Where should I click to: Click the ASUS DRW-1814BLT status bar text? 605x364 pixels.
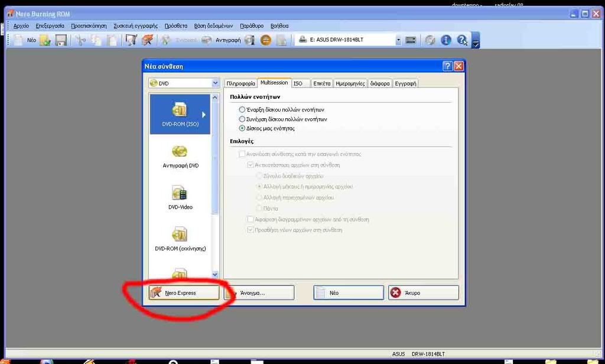pyautogui.click(x=418, y=353)
